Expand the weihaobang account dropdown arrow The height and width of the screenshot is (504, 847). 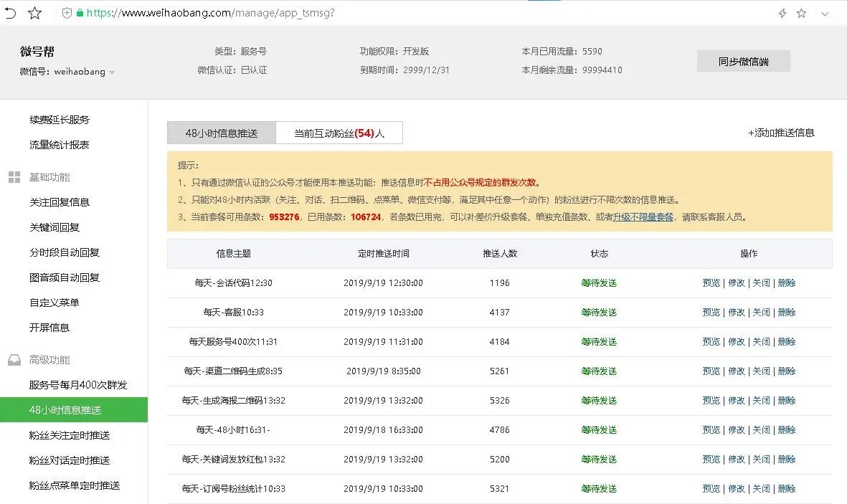click(112, 72)
